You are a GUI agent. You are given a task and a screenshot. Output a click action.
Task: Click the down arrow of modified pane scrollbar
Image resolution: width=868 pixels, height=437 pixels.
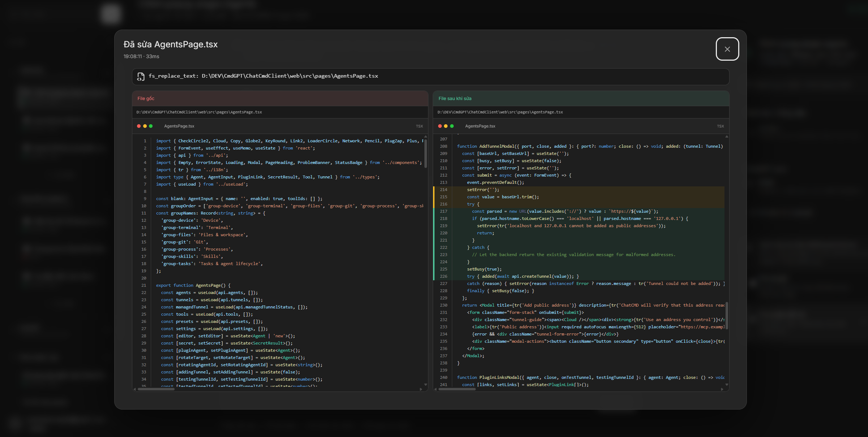click(727, 385)
